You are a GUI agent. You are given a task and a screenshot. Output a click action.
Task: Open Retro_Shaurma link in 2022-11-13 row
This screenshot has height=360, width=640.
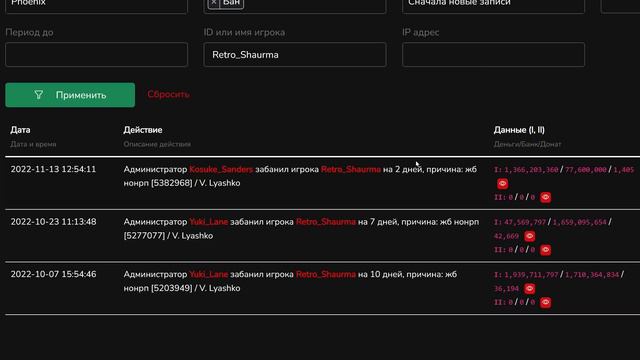(x=351, y=169)
